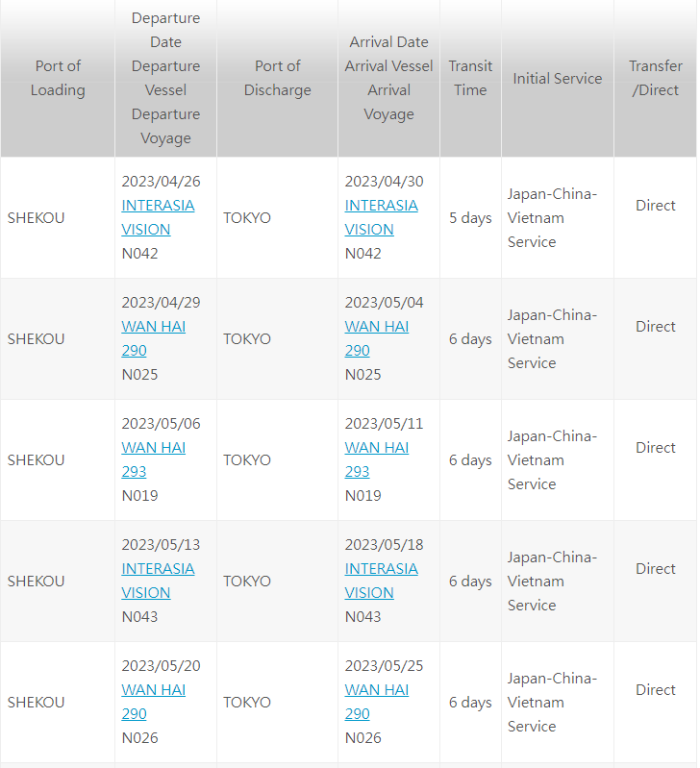Open INTERASIA VISION link arriving 2023/04/30
The image size is (700, 768).
coord(381,217)
